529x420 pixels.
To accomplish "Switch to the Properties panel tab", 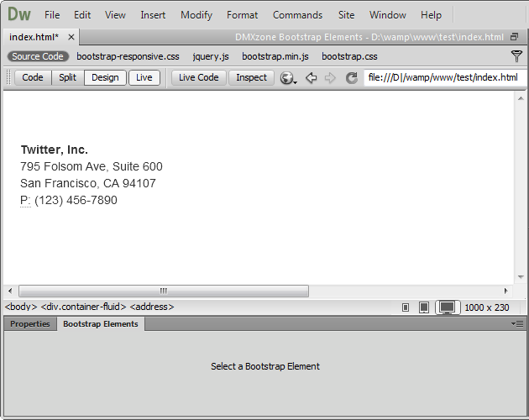I will click(x=30, y=323).
